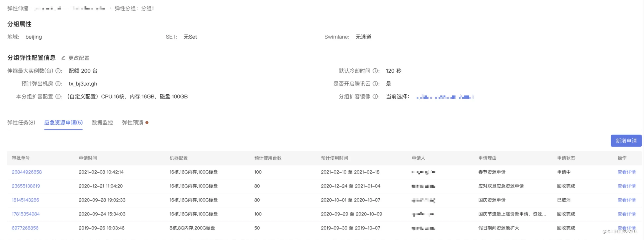Click the 已取消 status cell
Image resolution: width=644 pixels, height=240 pixels.
(x=564, y=200)
